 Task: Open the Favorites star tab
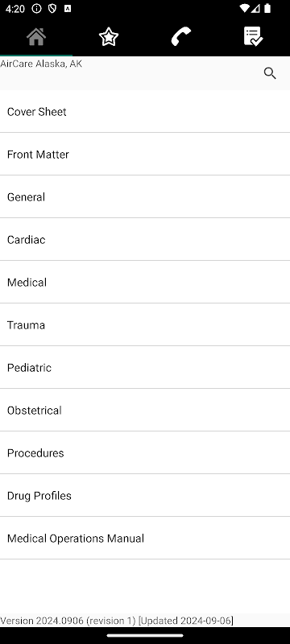tap(109, 36)
